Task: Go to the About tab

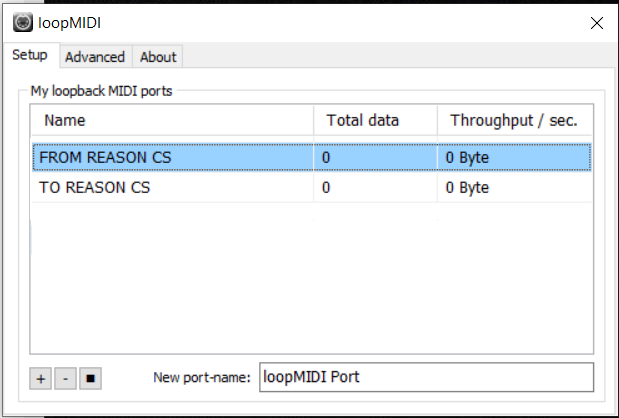Action: pos(158,57)
